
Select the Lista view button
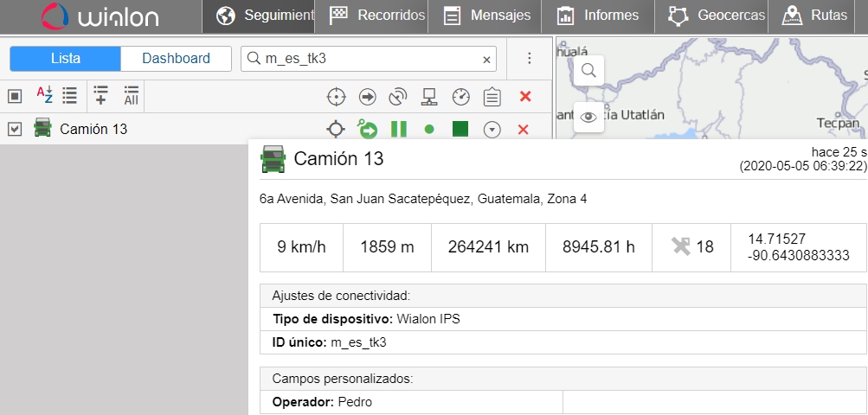(x=66, y=59)
